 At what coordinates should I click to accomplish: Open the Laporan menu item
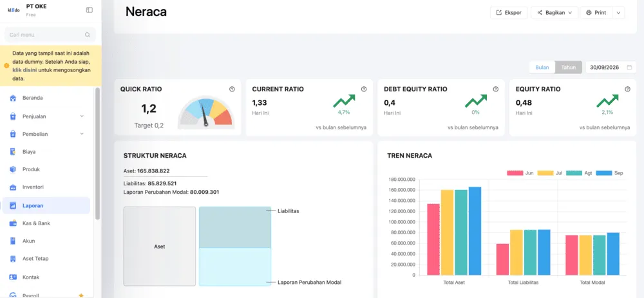point(46,206)
